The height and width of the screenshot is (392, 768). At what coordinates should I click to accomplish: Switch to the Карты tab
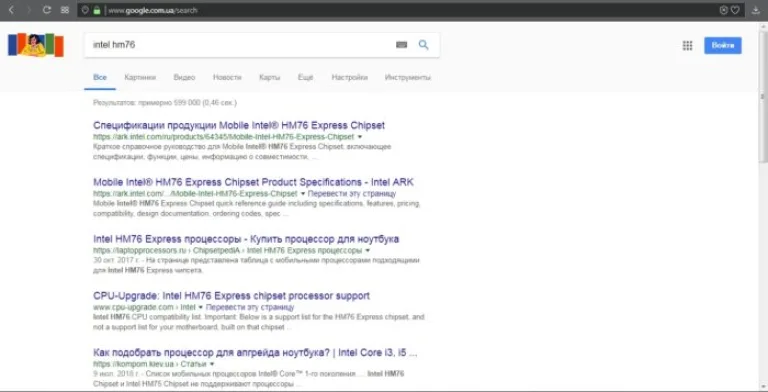coord(270,77)
